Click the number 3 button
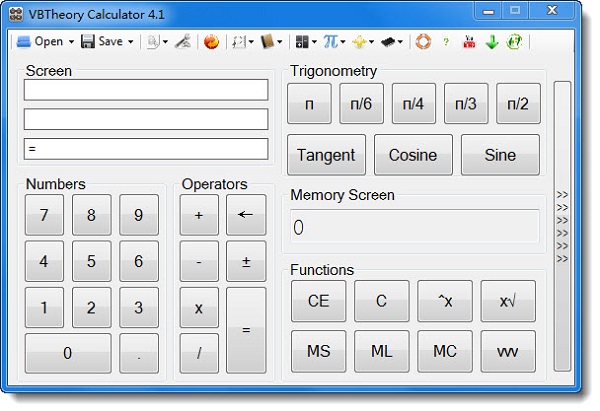This screenshot has height=411, width=600. (139, 307)
